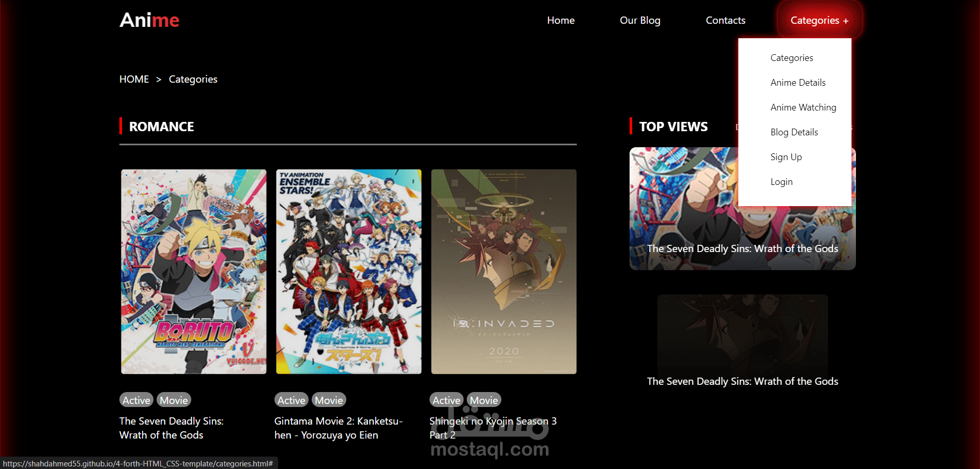
Task: Click the ROMANCE section heading
Action: click(161, 127)
